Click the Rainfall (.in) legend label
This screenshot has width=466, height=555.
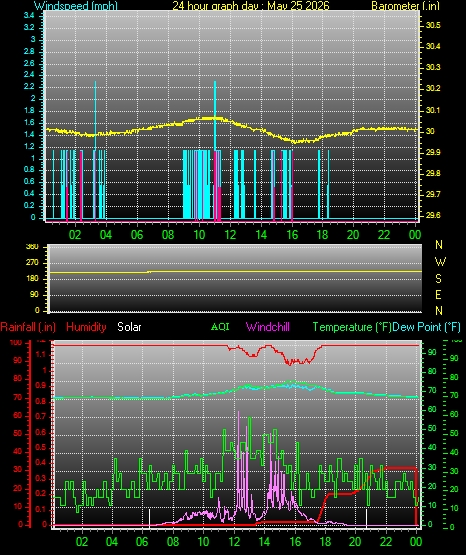[28, 327]
